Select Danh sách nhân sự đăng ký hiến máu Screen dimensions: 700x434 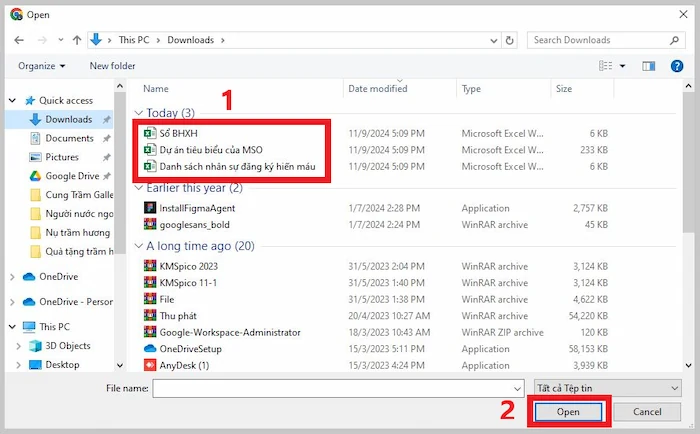(x=238, y=167)
